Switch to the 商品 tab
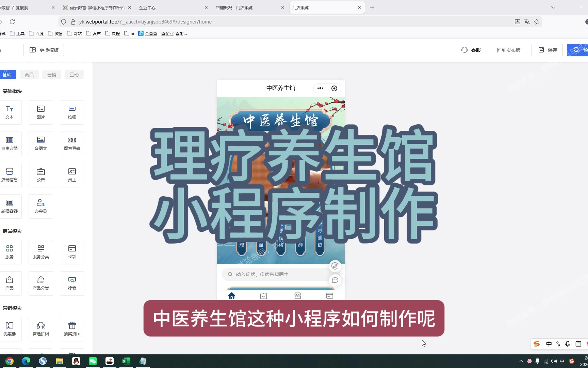Viewport: 588px width, 368px height. 29,75
